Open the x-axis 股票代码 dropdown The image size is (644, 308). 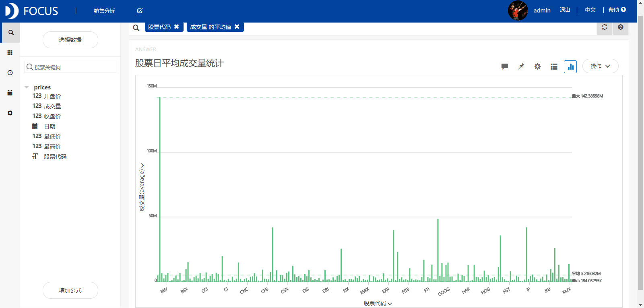(378, 303)
